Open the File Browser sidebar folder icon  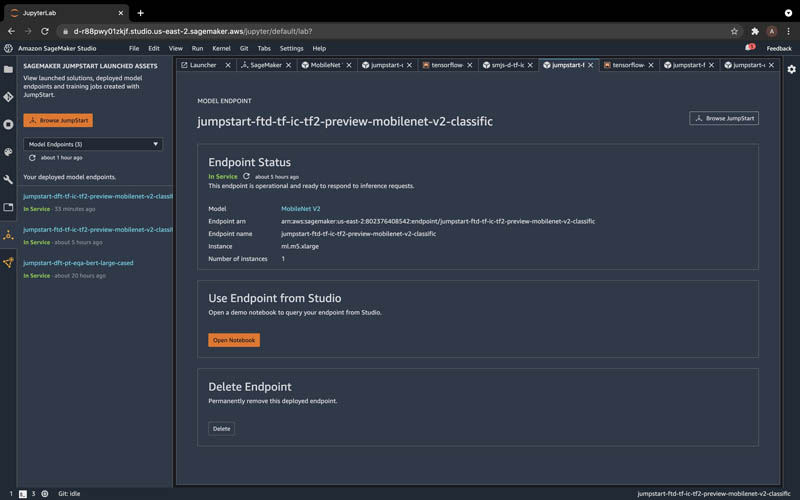point(8,69)
